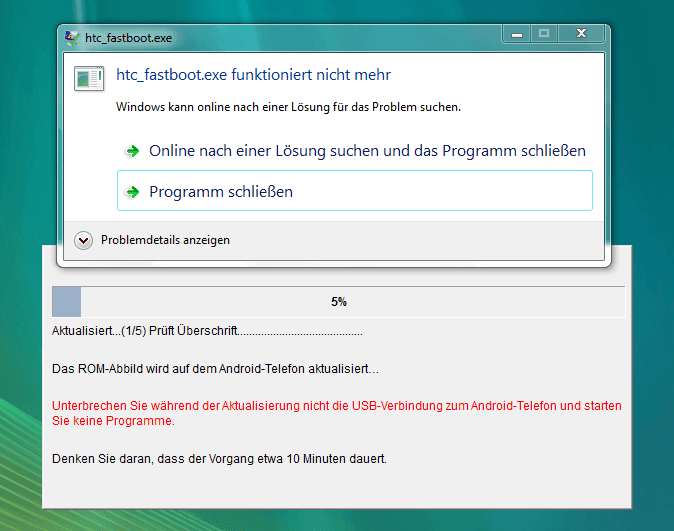Click text Das ROM-Abbild wird aktualisiert
This screenshot has height=531, width=674.
[215, 369]
